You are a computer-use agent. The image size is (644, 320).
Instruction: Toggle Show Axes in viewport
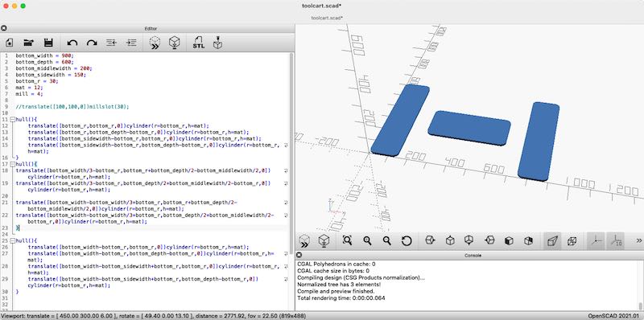[596, 241]
